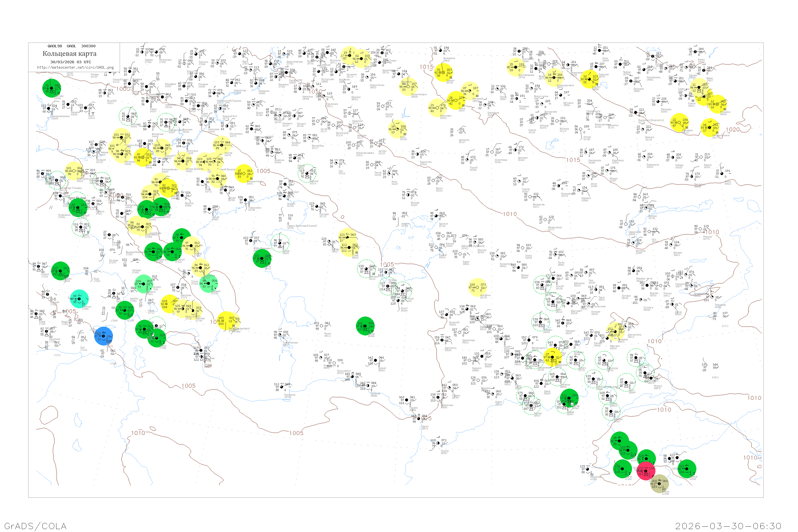This screenshot has height=532, width=798.
Task: Click the green Полтава station circle
Action: (x=52, y=88)
